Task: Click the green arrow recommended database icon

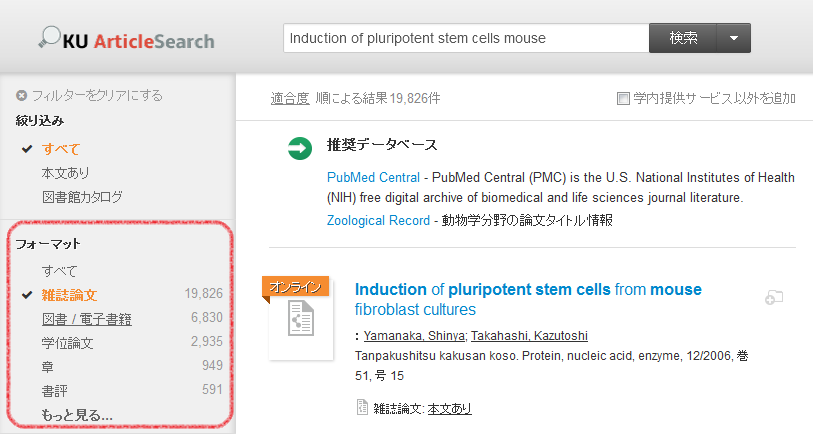Action: pos(300,148)
